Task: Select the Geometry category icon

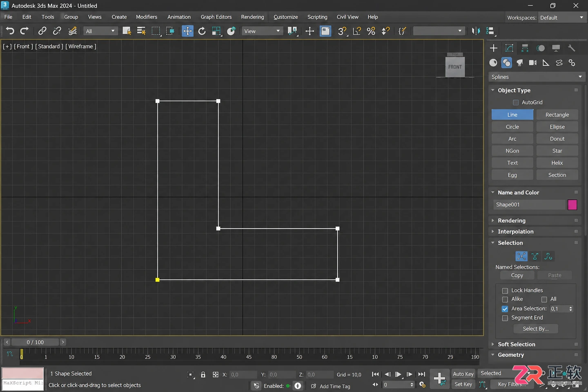Action: coord(493,62)
